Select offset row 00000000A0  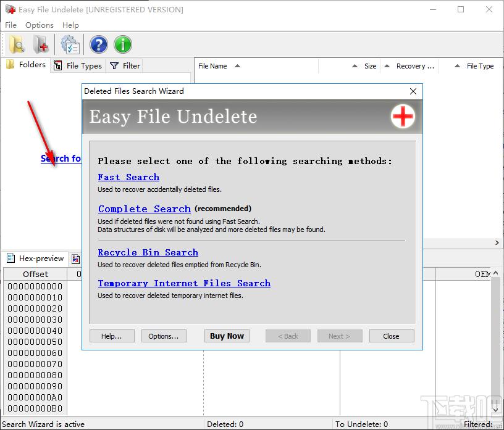(x=35, y=397)
